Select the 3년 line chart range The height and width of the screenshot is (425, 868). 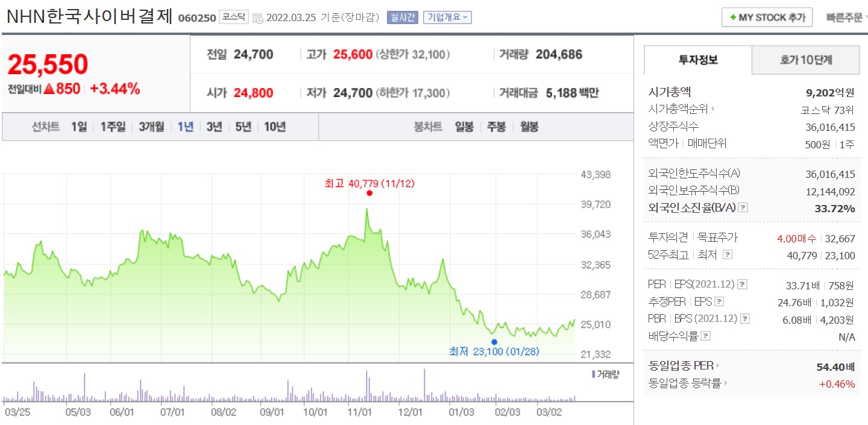[x=215, y=127]
